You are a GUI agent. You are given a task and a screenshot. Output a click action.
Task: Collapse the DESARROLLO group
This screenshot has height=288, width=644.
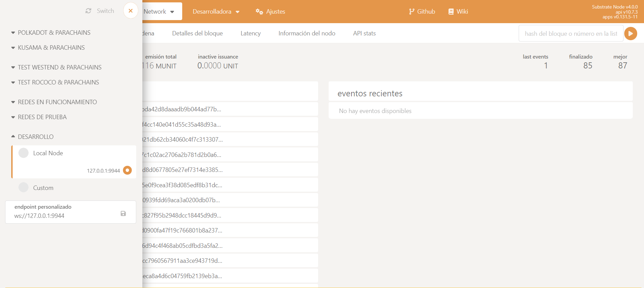pos(32,137)
